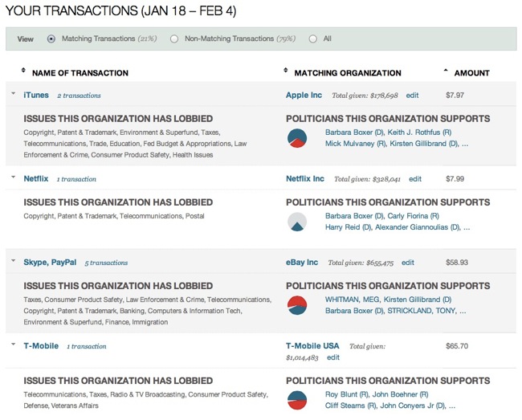This screenshot has width=522, height=420.
Task: Open T-Mobile USA organization link
Action: (312, 346)
